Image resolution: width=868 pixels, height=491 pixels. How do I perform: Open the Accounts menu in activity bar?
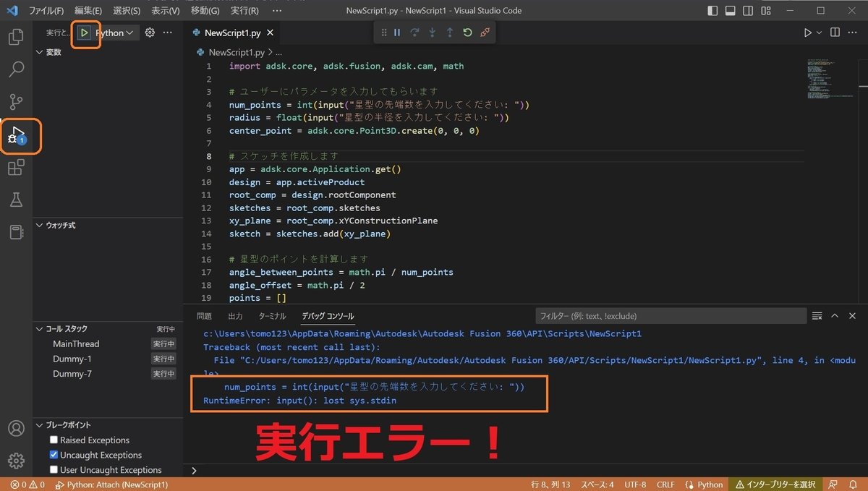click(x=16, y=428)
